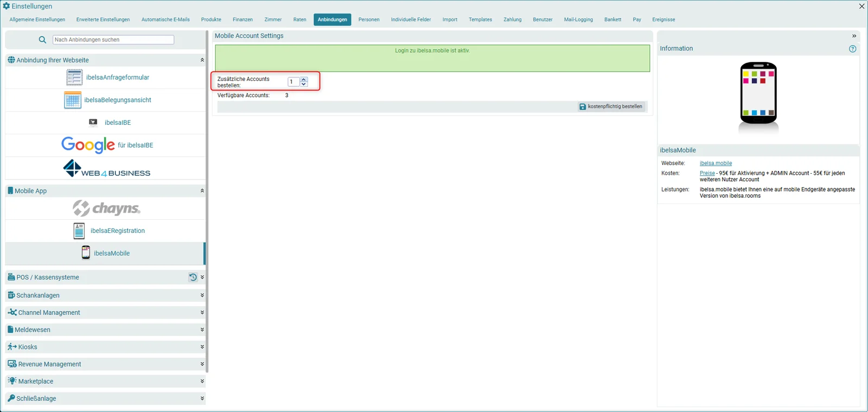The image size is (868, 412).
Task: Expand the Schankanlagen section
Action: click(x=202, y=295)
